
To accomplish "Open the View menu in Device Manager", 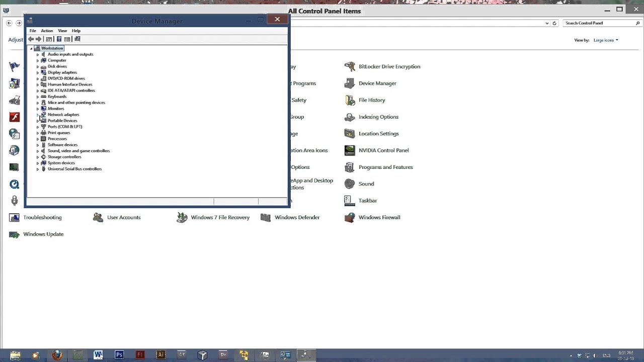I will point(62,31).
